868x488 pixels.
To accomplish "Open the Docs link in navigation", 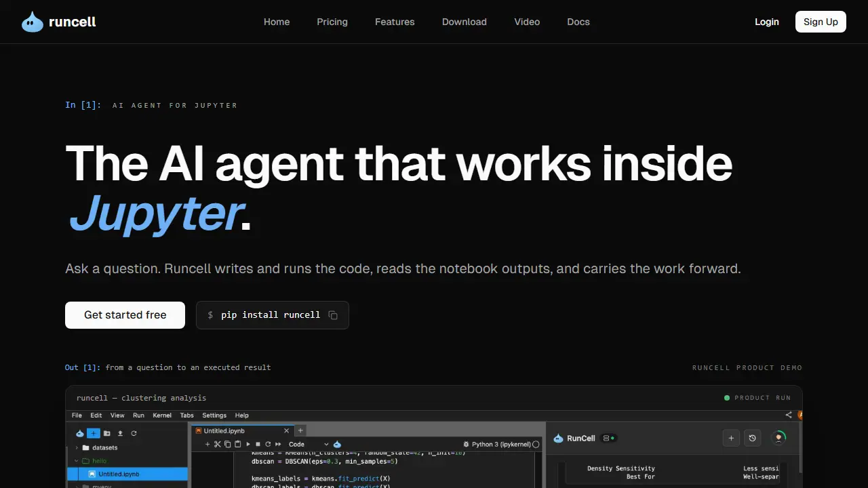I will pyautogui.click(x=578, y=22).
